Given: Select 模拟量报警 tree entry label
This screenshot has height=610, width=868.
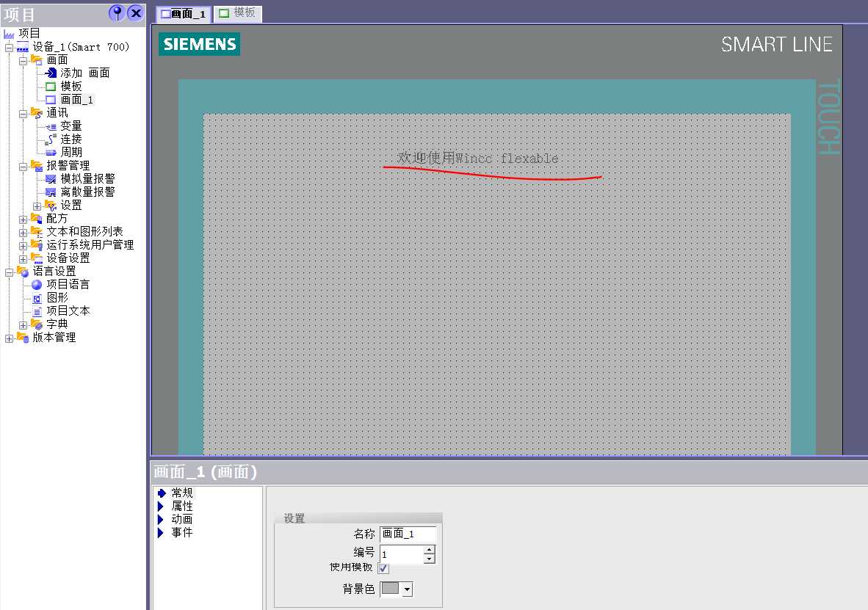Looking at the screenshot, I should pos(87,179).
